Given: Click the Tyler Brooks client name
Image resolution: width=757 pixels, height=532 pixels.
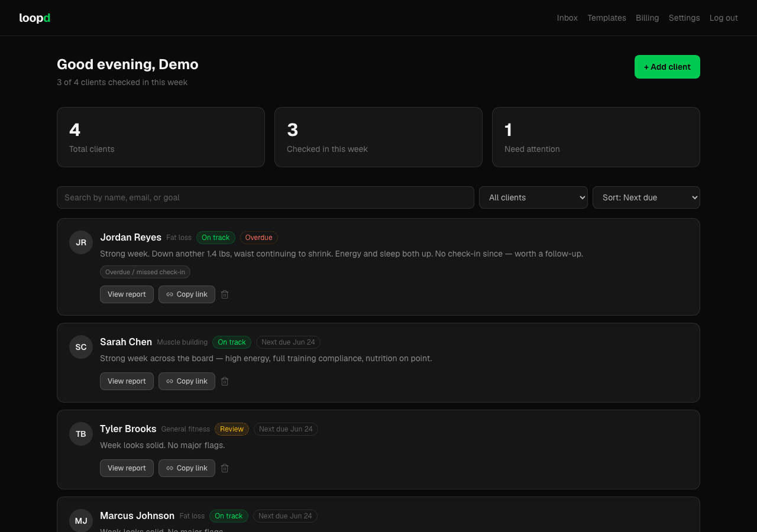Looking at the screenshot, I should (128, 429).
